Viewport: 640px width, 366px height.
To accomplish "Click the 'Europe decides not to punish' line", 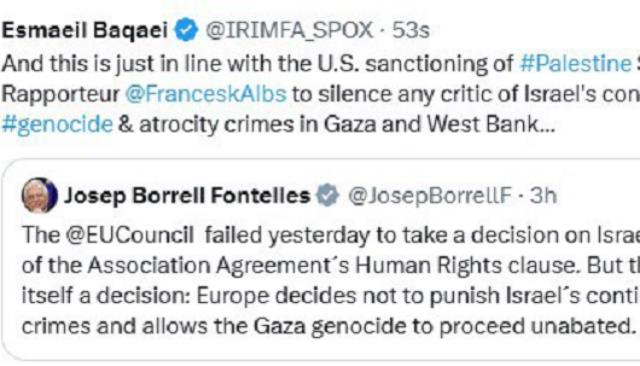I will coord(331,296).
